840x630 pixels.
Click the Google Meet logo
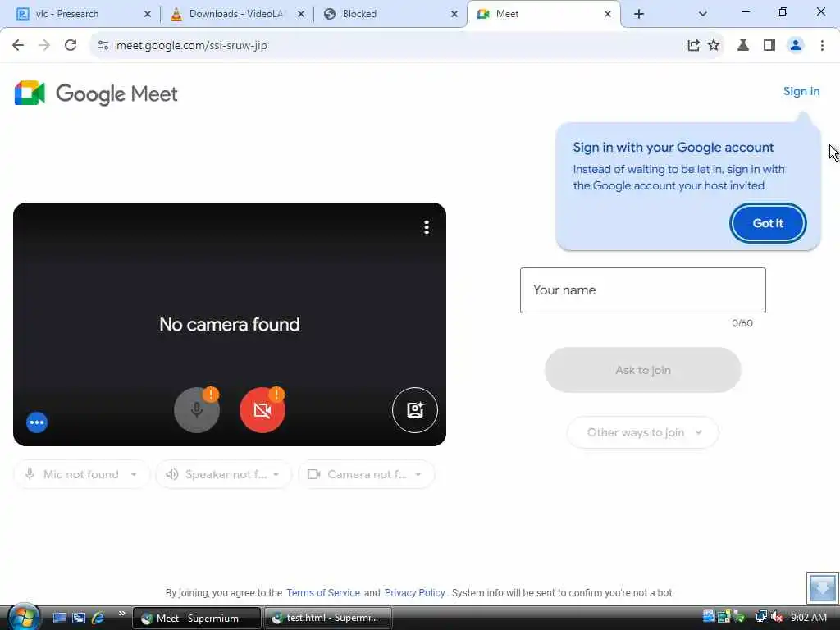coord(97,94)
